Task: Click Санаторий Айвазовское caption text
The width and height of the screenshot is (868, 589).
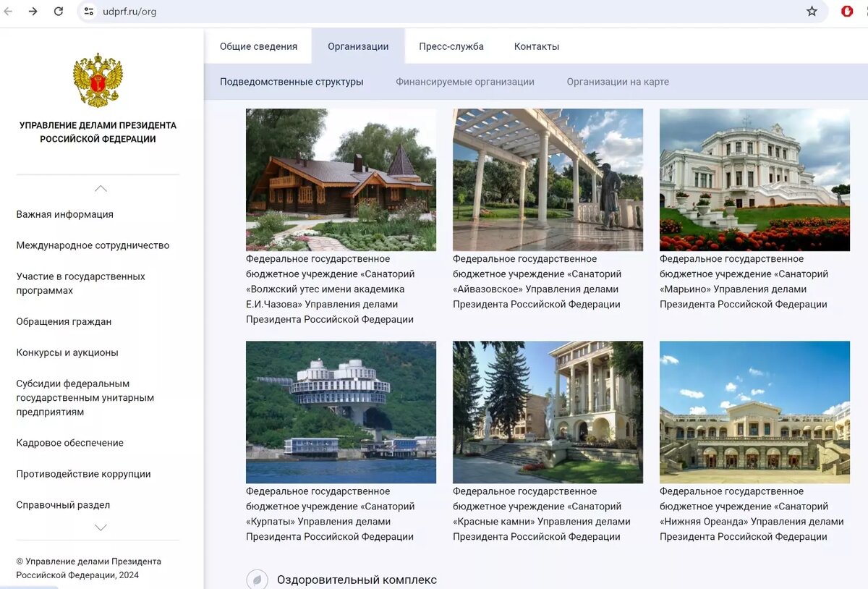Action: [x=537, y=281]
